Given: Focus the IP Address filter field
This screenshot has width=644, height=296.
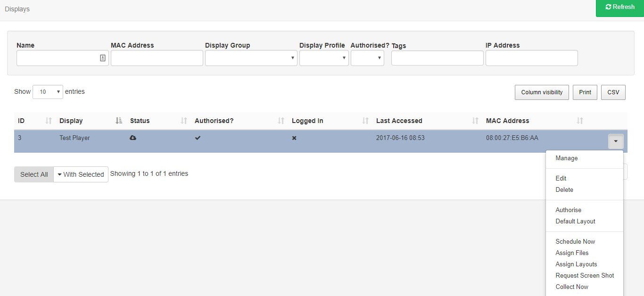Looking at the screenshot, I should click(x=531, y=58).
